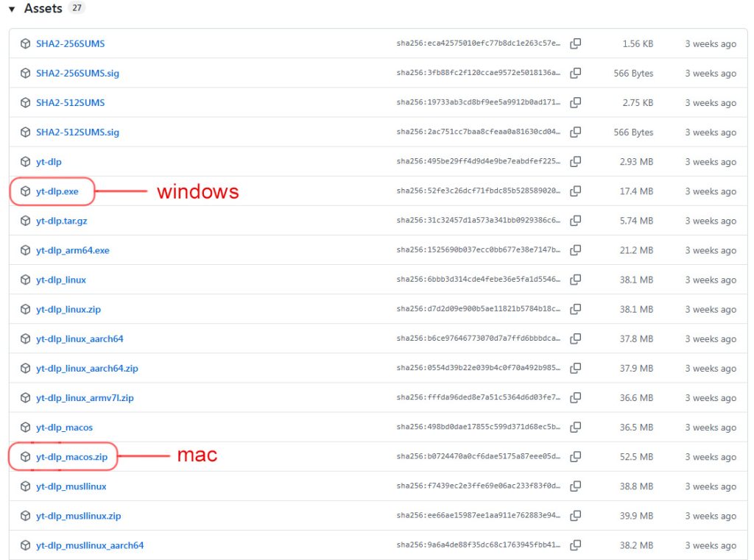Copy the yt-dlp_musllinux.zip sha256 hash
The height and width of the screenshot is (560, 754).
[575, 516]
